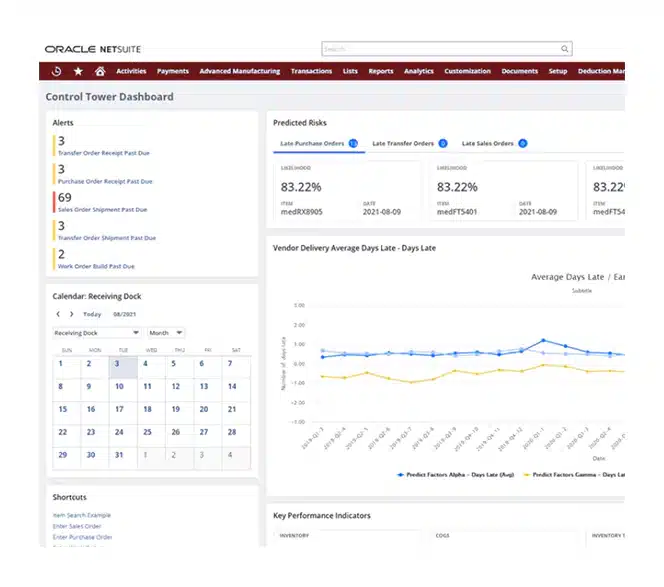
Task: Open Sales Order Shipment Past Due alert
Action: 102,210
